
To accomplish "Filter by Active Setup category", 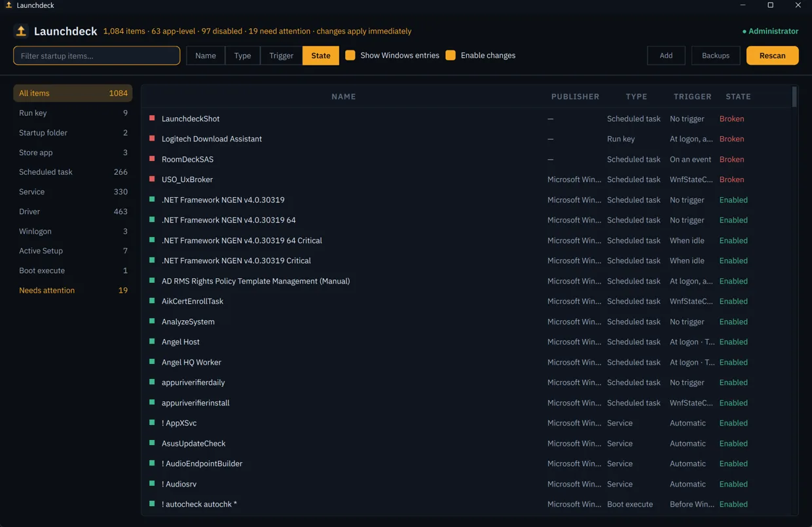I will tap(73, 251).
